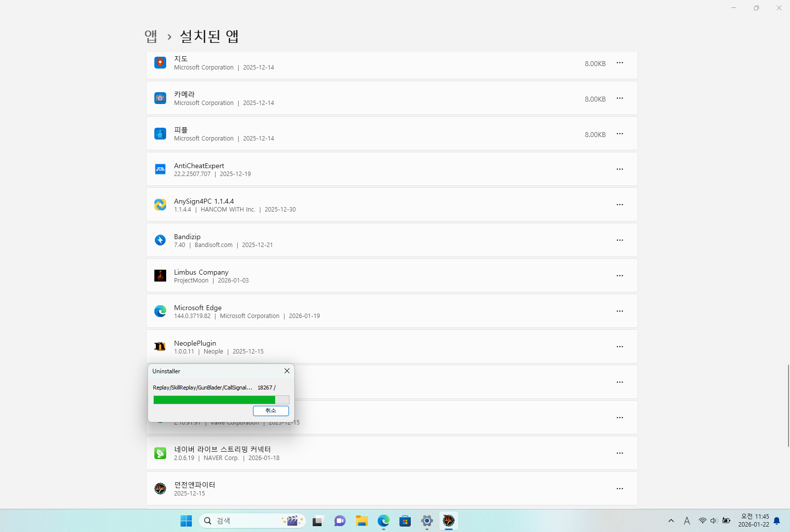
Task: Click the 던전앤파이터 app icon in list
Action: (x=160, y=489)
